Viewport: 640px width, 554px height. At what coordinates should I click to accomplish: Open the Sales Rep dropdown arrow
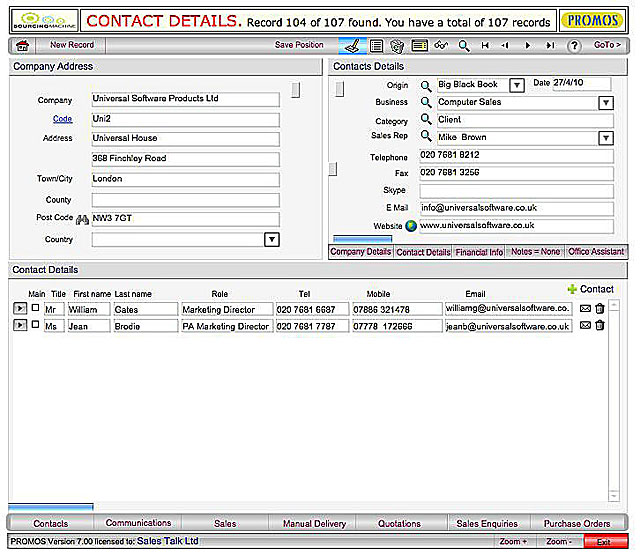click(x=606, y=138)
